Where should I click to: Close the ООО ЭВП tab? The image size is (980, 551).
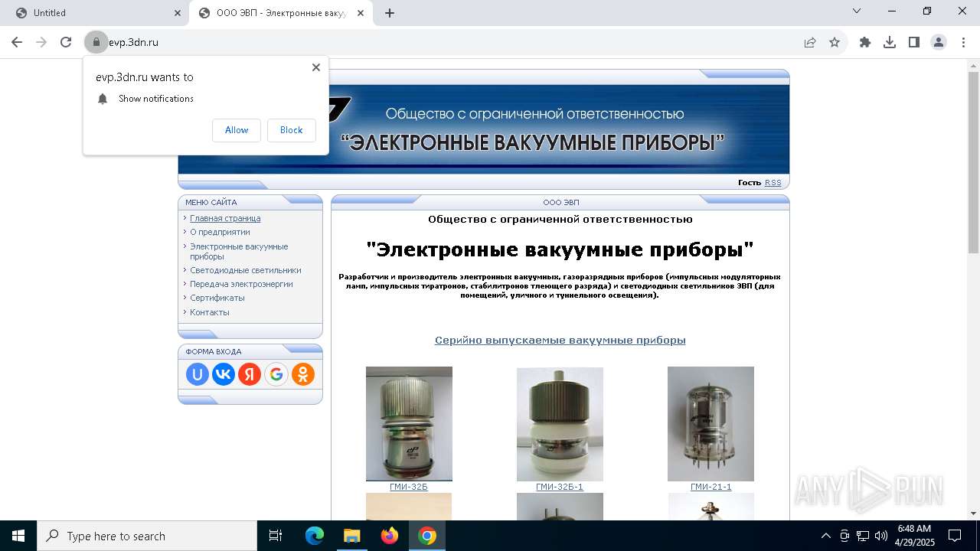click(361, 13)
